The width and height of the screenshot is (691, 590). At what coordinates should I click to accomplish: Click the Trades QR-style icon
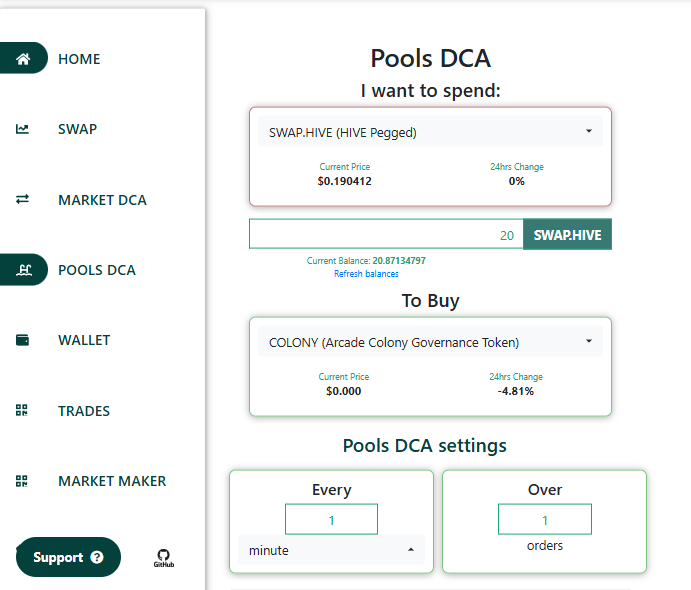(22, 410)
